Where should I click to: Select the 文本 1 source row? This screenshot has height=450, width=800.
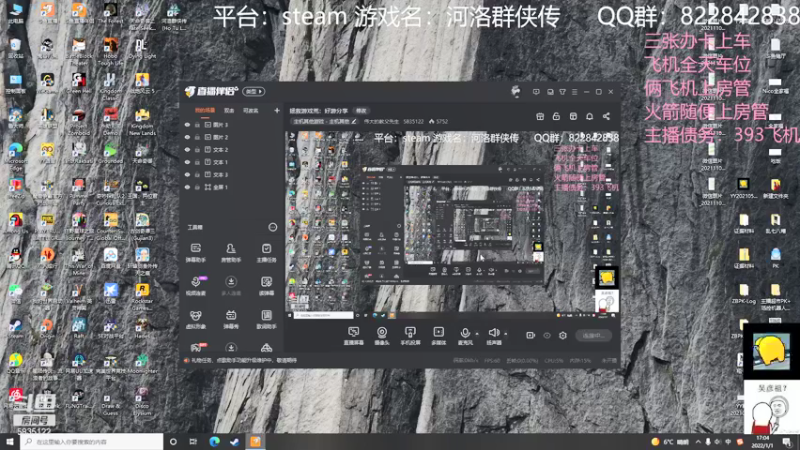pos(232,162)
